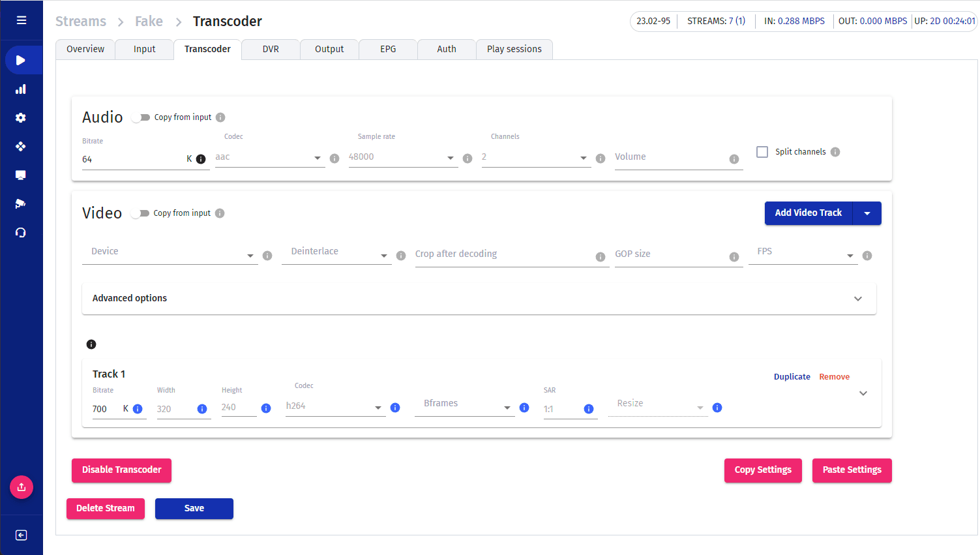This screenshot has width=980, height=555.
Task: Click the Duplicate link for Track 1
Action: 792,377
